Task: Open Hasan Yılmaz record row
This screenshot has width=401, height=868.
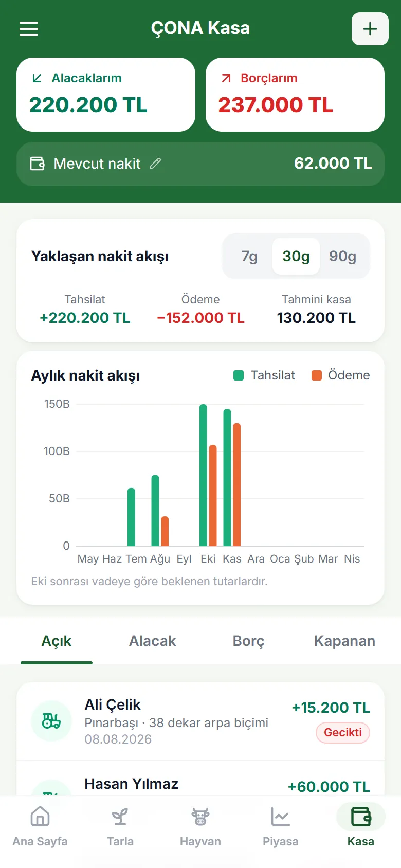Action: point(200,782)
